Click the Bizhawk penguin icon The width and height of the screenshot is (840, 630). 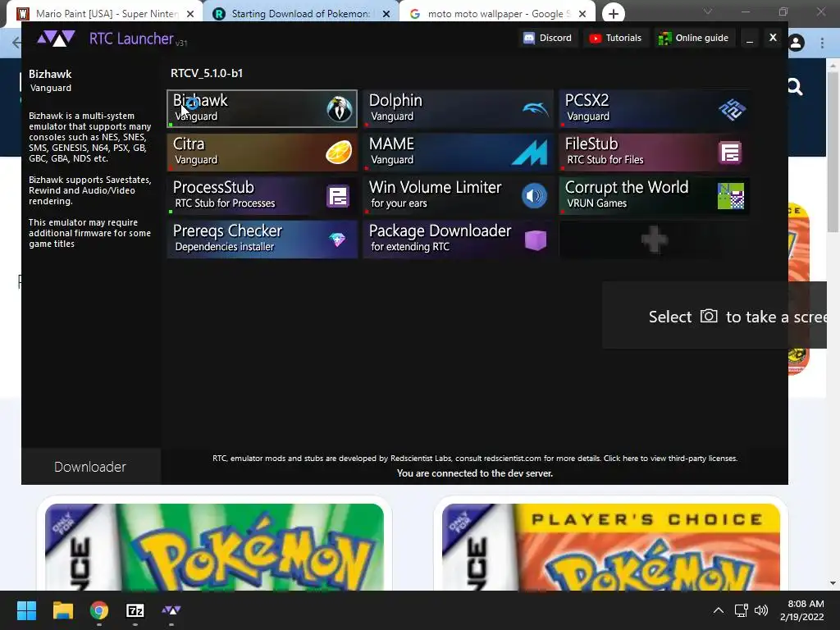(339, 109)
